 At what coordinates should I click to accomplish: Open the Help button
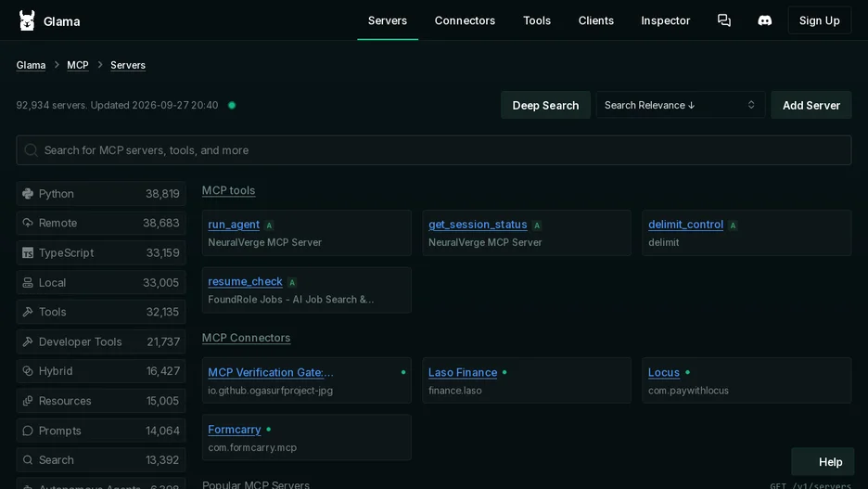(x=823, y=462)
